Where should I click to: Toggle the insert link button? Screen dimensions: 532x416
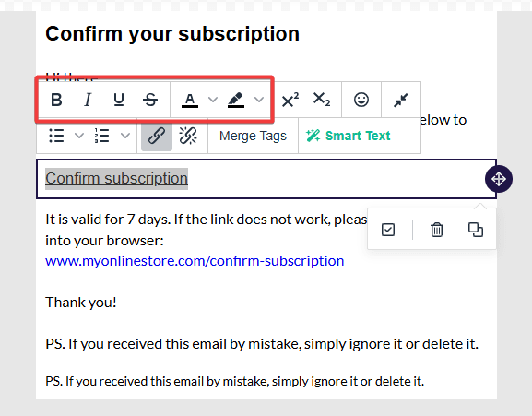(x=157, y=136)
